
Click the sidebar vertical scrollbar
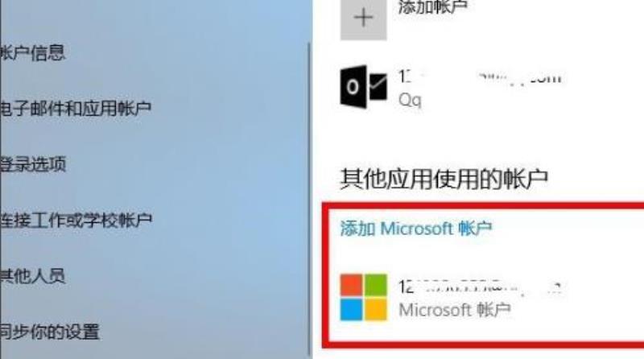tap(309, 200)
